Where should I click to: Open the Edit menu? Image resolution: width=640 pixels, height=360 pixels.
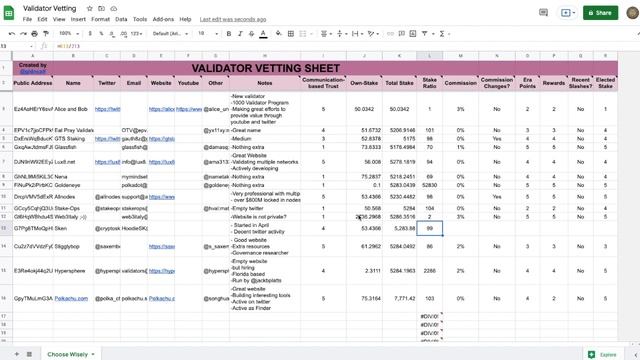42,19
